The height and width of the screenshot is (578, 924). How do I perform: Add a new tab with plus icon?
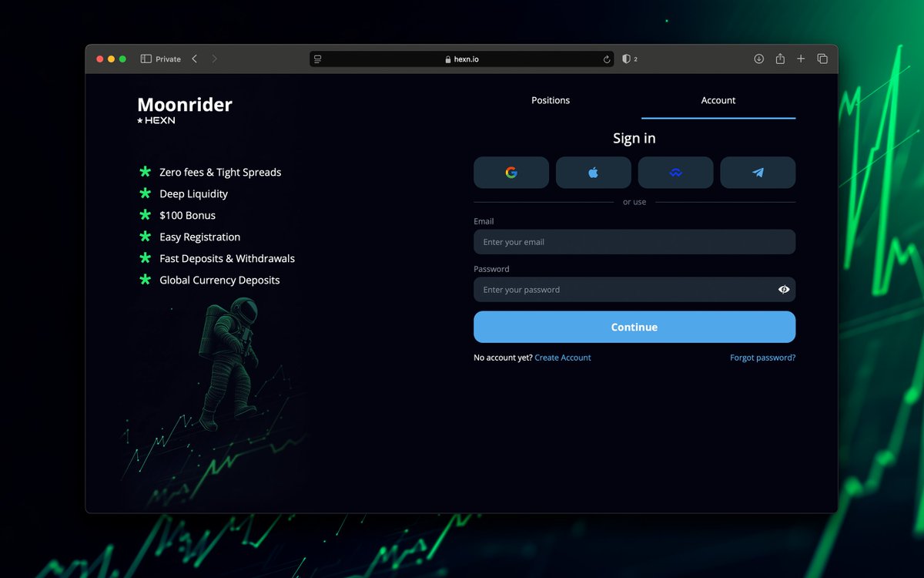(801, 59)
